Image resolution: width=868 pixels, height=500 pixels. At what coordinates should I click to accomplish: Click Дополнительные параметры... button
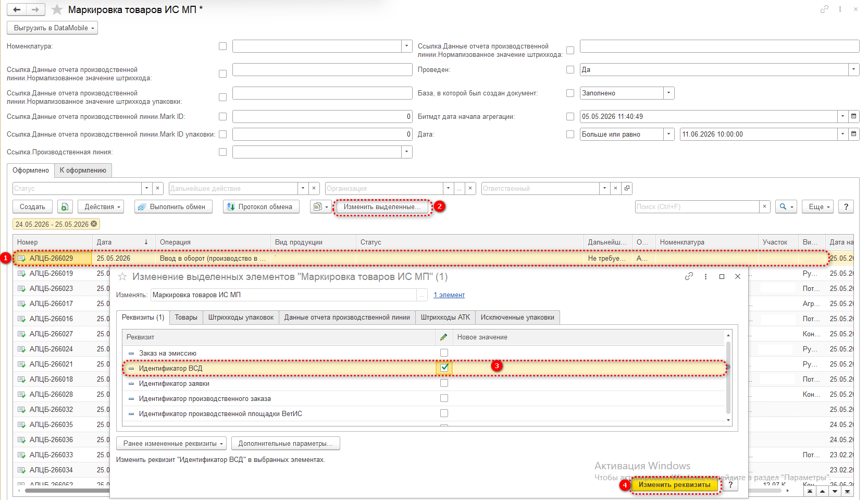pyautogui.click(x=286, y=444)
